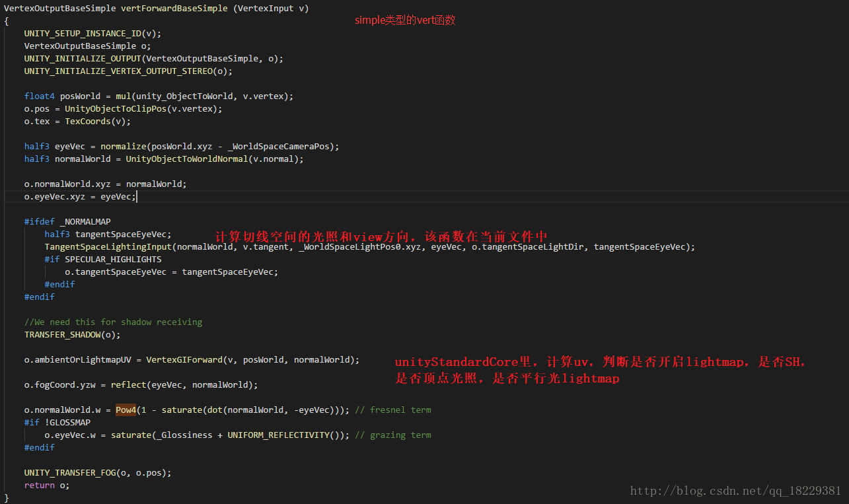The width and height of the screenshot is (849, 504).
Task: Click the TangentSpaceLightingInput function call
Action: click(108, 247)
